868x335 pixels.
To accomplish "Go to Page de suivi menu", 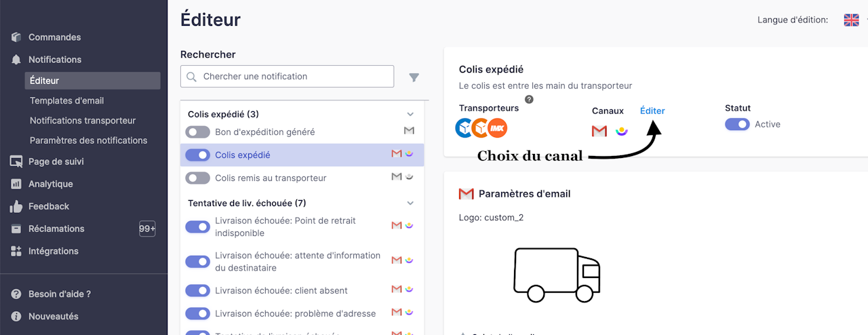I will [56, 161].
